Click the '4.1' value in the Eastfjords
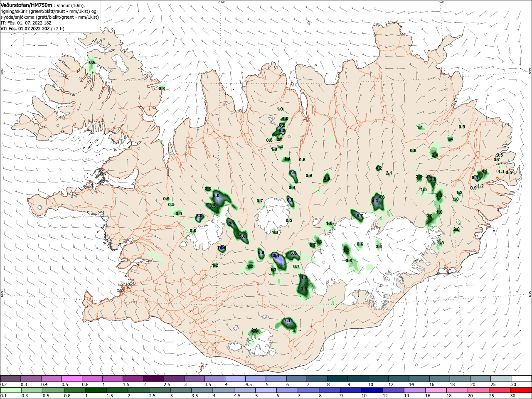Image resolution: width=532 pixels, height=399 pixels. (x=485, y=171)
